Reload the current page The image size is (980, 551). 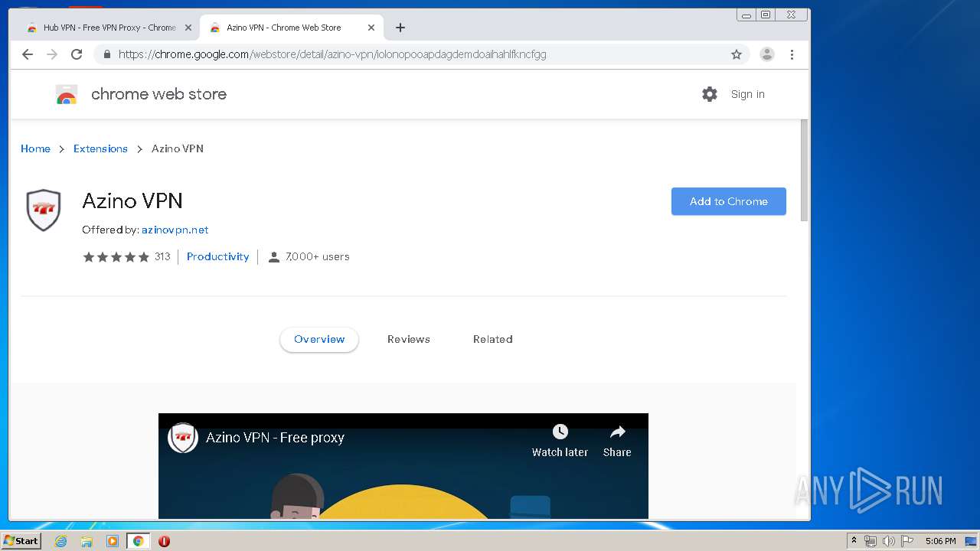[77, 54]
